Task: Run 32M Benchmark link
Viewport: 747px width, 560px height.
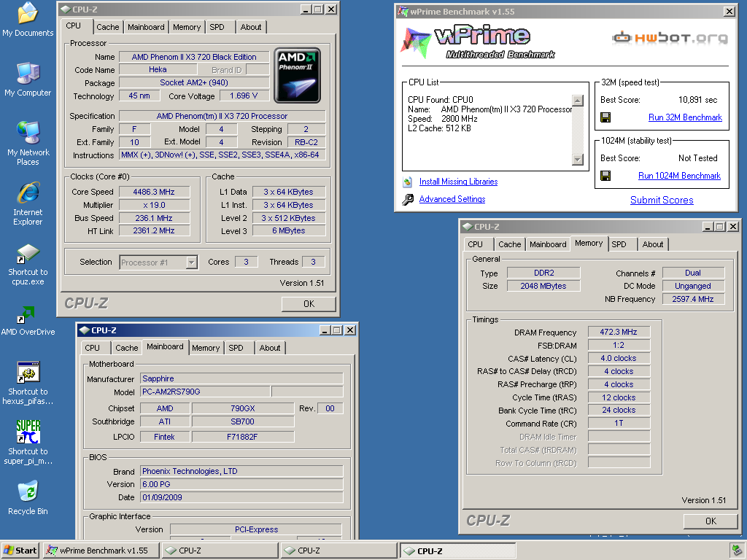Action: coord(685,117)
